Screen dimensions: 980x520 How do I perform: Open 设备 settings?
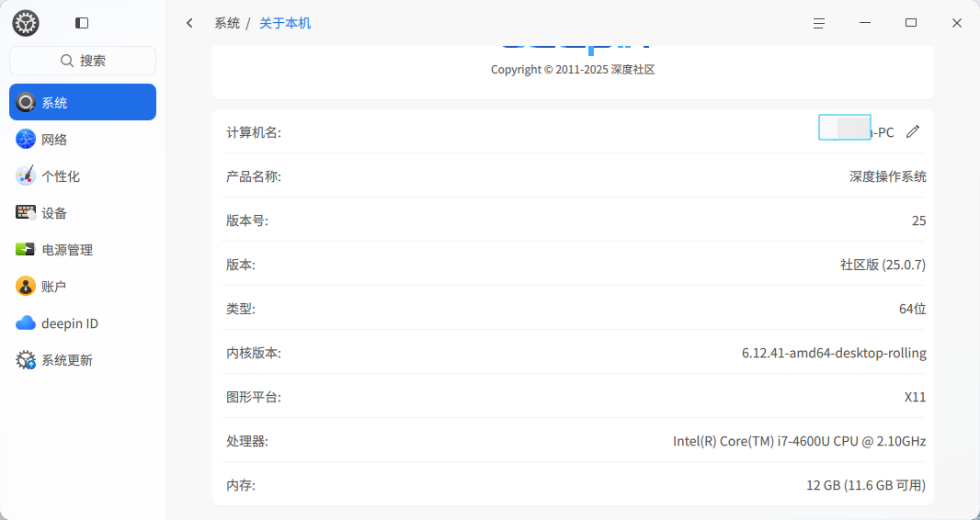[83, 213]
